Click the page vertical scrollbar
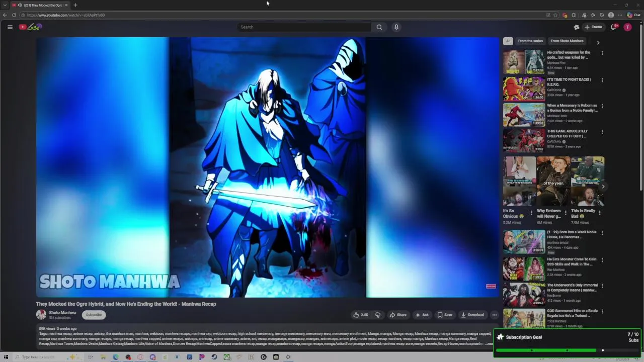644x362 pixels. coord(641,107)
